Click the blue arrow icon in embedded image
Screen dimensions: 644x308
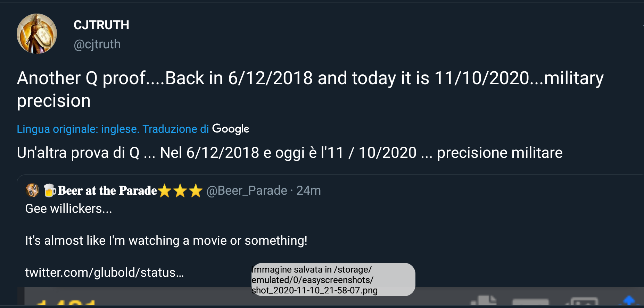pos(629,300)
